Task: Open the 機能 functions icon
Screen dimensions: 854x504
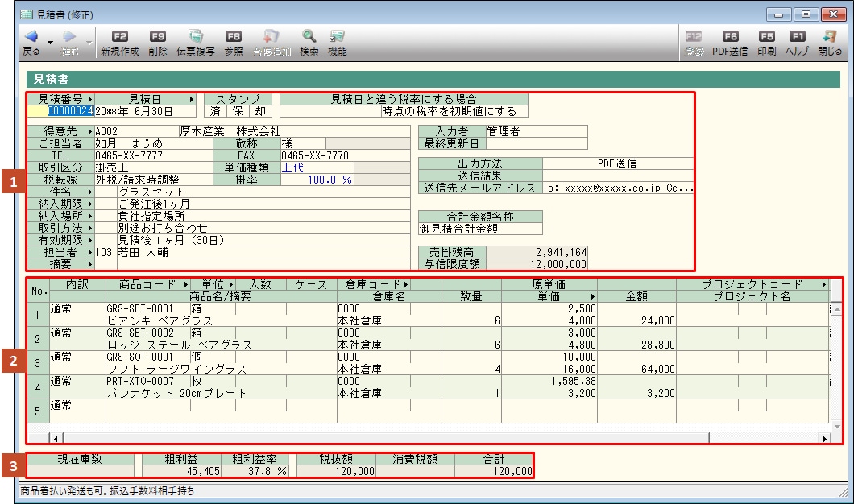Action: (x=338, y=37)
